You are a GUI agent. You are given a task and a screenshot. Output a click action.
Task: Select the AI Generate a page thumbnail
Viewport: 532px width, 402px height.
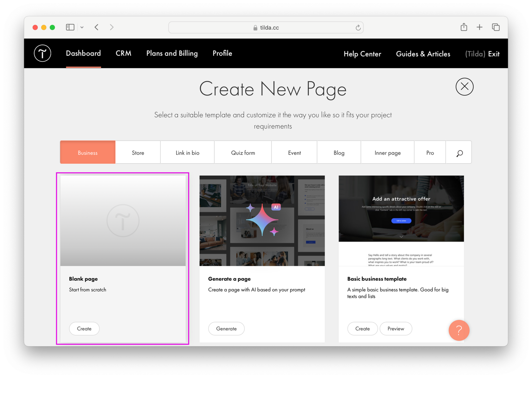[262, 221]
